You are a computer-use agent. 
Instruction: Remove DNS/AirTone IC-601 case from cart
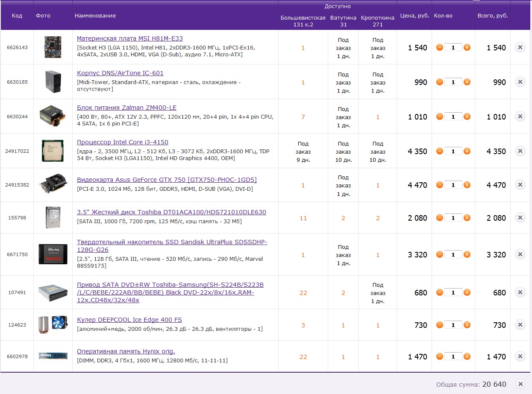tap(520, 82)
